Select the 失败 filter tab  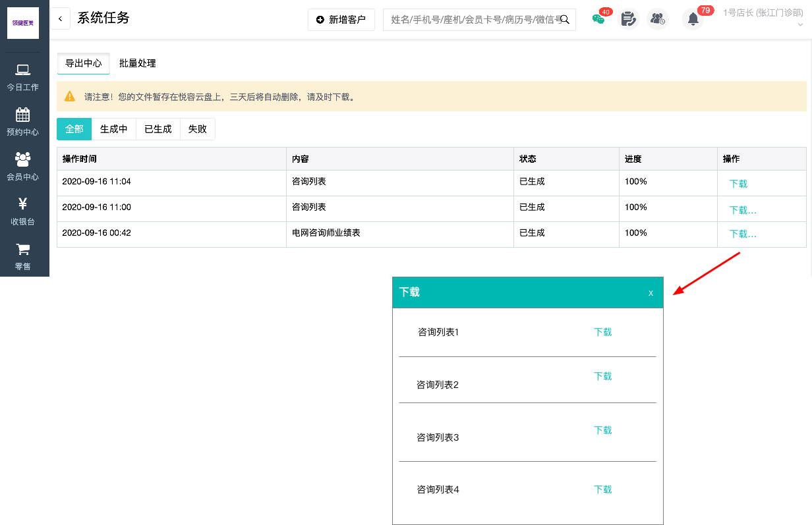(x=198, y=129)
